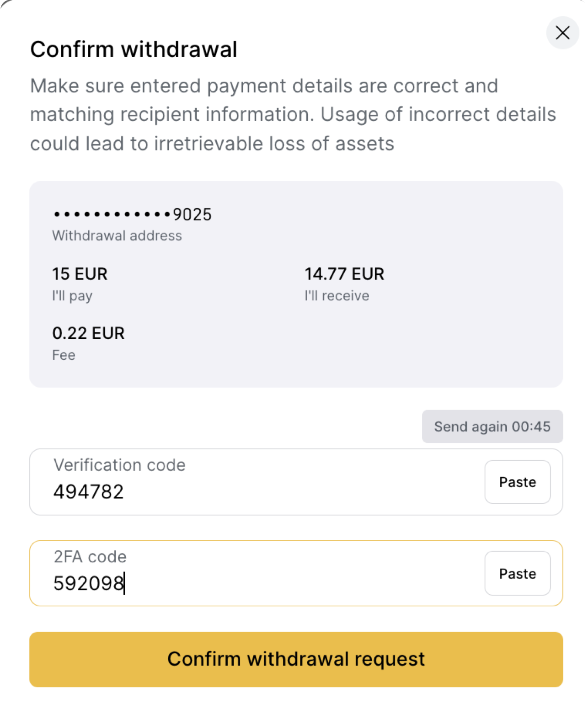This screenshot has height=715, width=588.
Task: Paste into the 2FA code field
Action: coord(518,573)
